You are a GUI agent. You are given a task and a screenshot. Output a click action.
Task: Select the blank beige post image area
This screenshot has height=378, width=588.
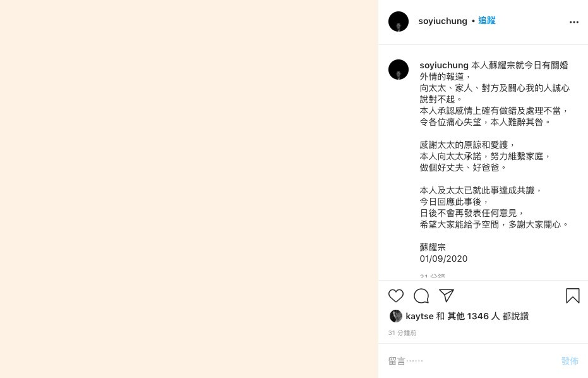pyautogui.click(x=189, y=189)
